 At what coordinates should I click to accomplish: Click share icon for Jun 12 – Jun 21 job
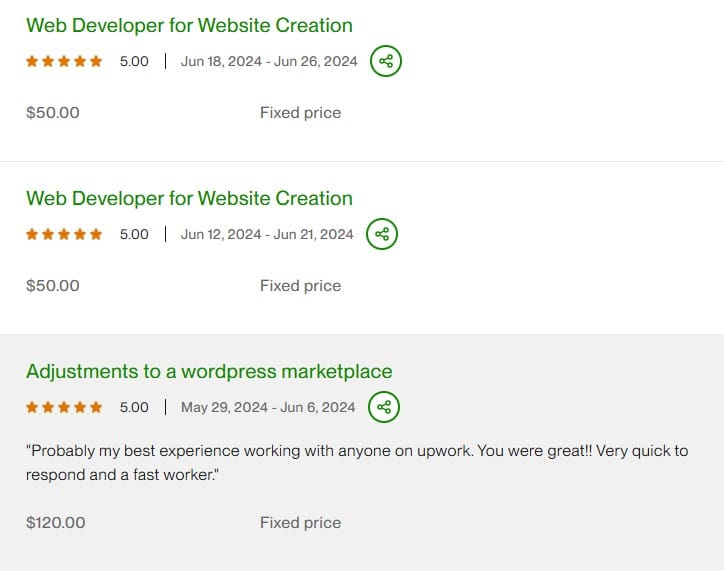(x=381, y=234)
